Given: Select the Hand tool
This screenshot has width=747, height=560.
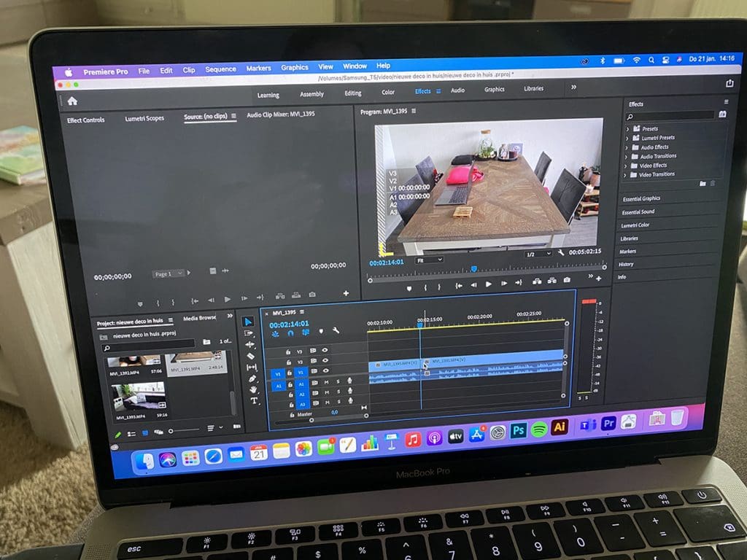Looking at the screenshot, I should point(254,389).
